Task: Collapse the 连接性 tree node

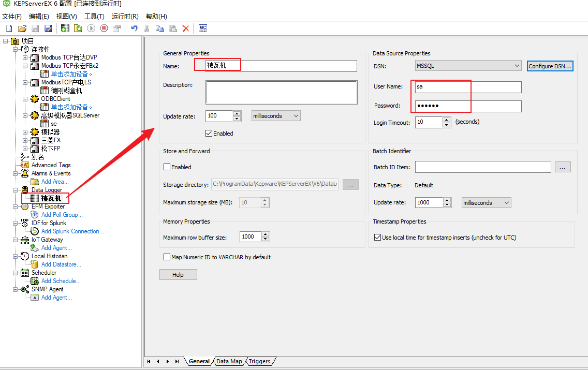Action: [16, 50]
